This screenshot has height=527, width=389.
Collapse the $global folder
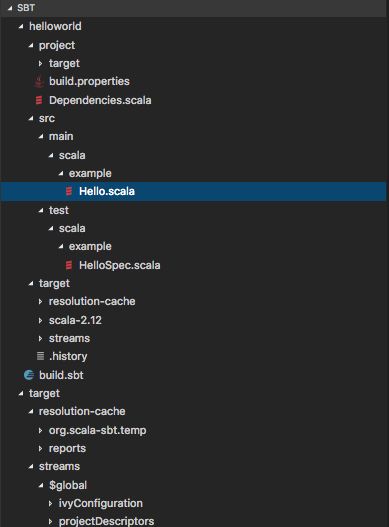pos(41,485)
